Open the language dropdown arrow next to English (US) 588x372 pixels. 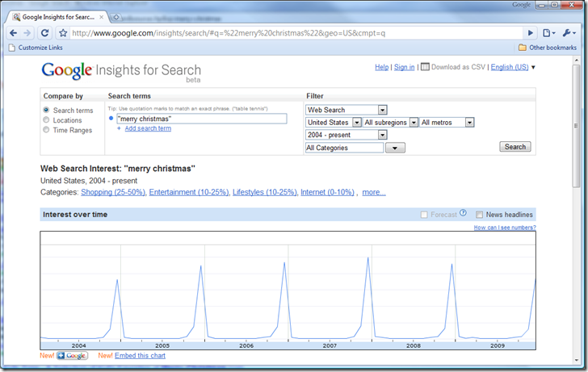click(x=533, y=68)
